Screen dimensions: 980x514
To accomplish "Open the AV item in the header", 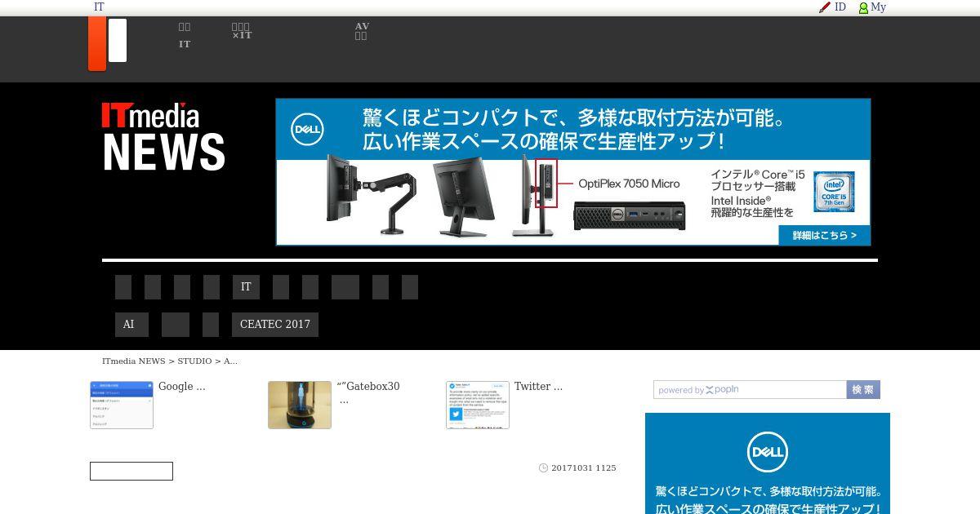I will 362,31.
